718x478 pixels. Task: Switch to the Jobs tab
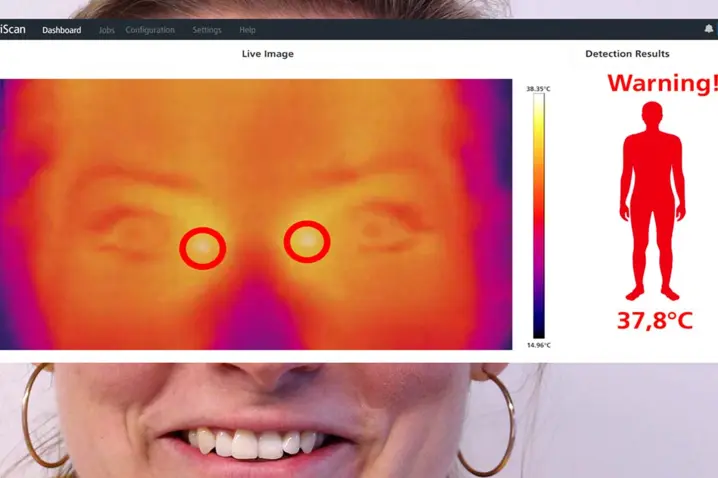tap(106, 30)
